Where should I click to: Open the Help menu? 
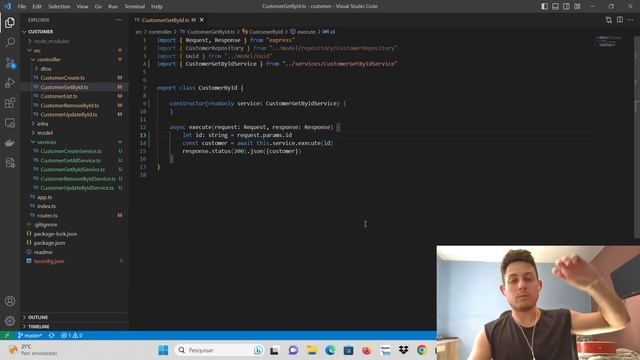pos(157,7)
